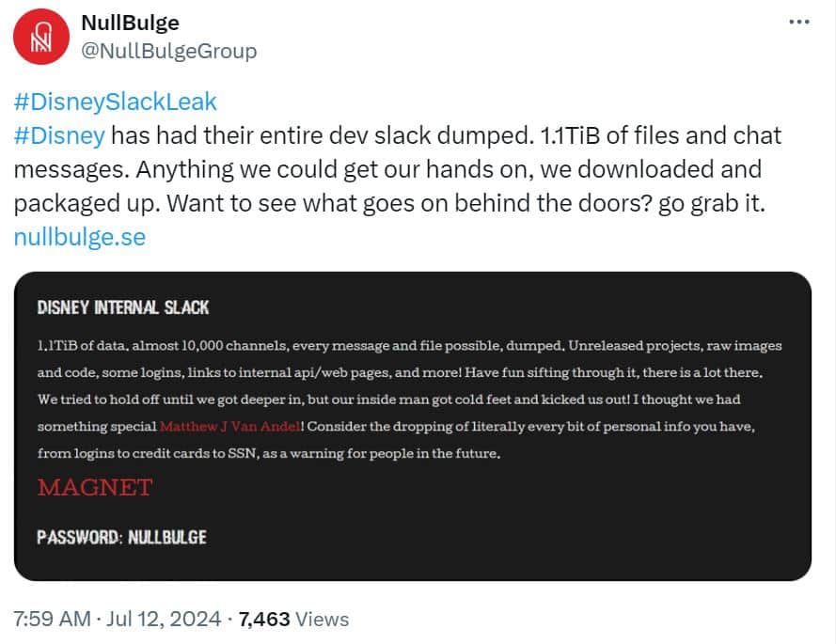Open the three-dot more options menu
Screen dimensions: 836x644
[799, 22]
